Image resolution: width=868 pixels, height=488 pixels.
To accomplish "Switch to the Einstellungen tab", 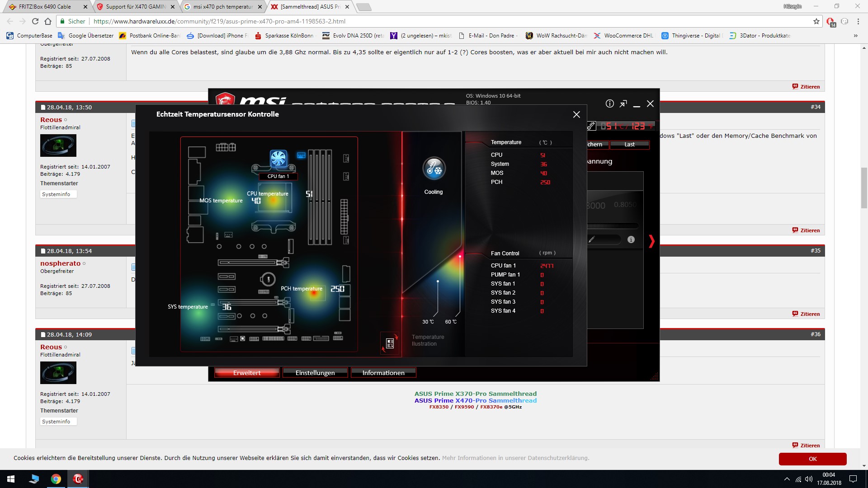I will [315, 373].
